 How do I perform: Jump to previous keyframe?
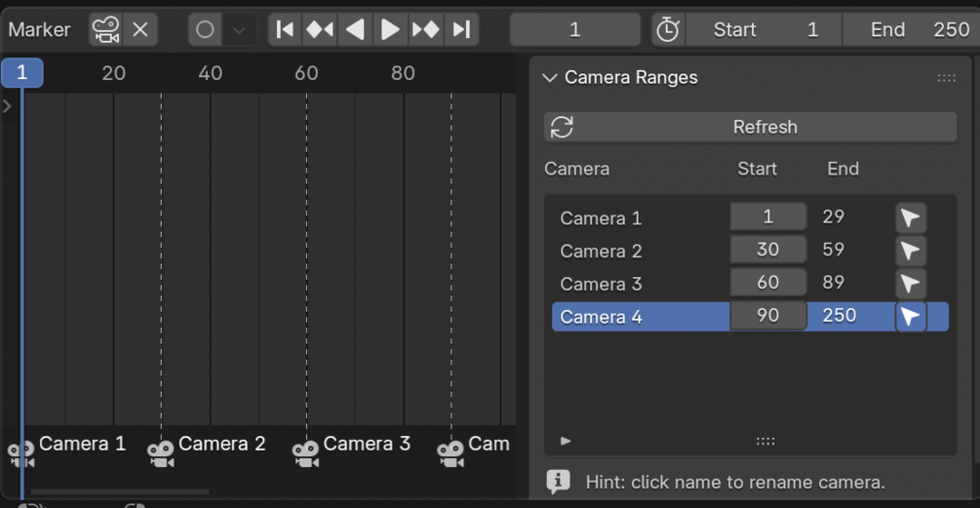pos(320,29)
